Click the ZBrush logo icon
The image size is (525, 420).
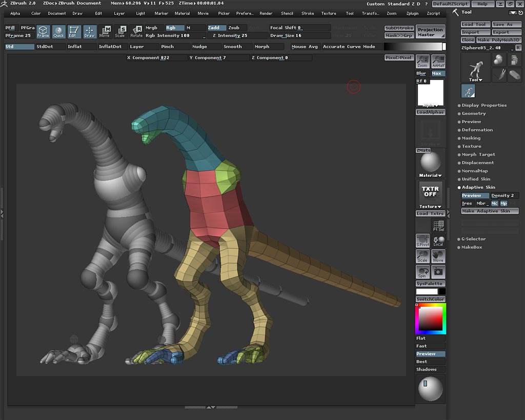(4, 4)
